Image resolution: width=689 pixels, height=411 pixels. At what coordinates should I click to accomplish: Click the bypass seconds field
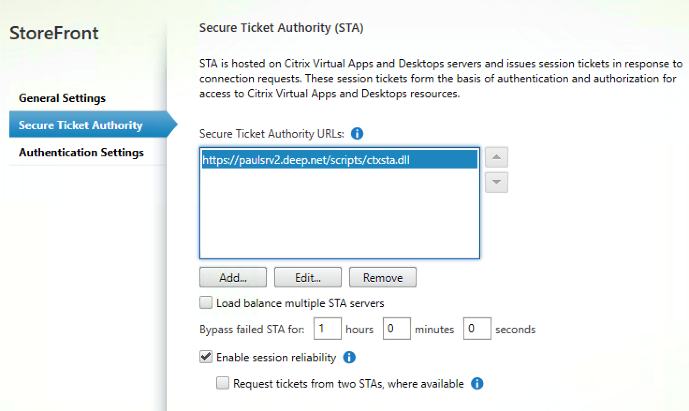pyautogui.click(x=476, y=328)
